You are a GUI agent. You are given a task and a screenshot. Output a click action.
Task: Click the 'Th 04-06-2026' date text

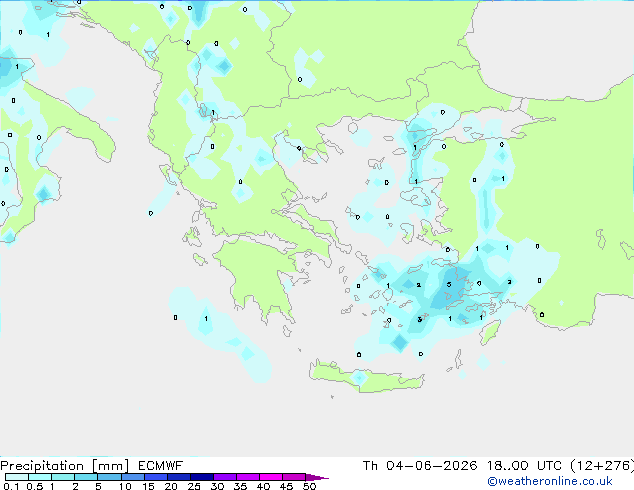pos(420,466)
